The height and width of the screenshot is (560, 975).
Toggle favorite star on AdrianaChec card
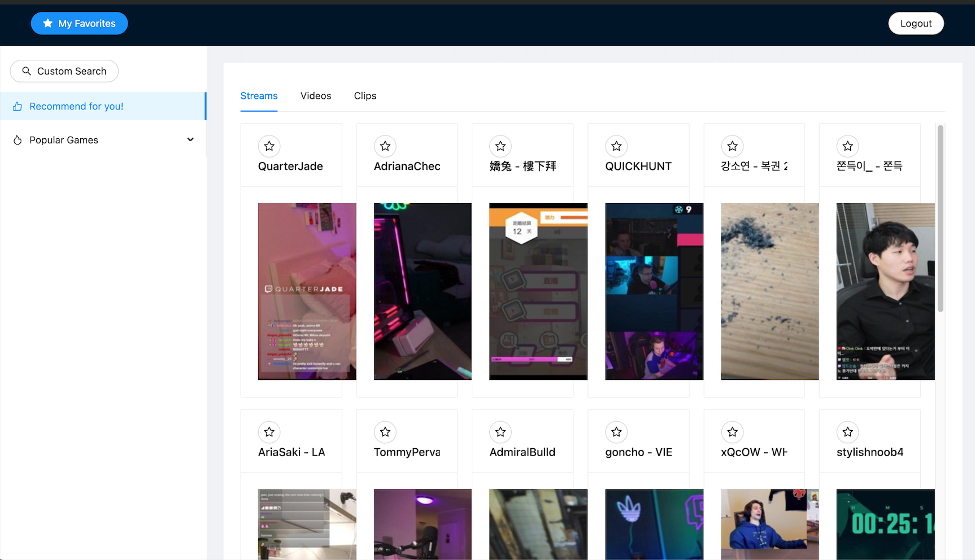pos(385,146)
